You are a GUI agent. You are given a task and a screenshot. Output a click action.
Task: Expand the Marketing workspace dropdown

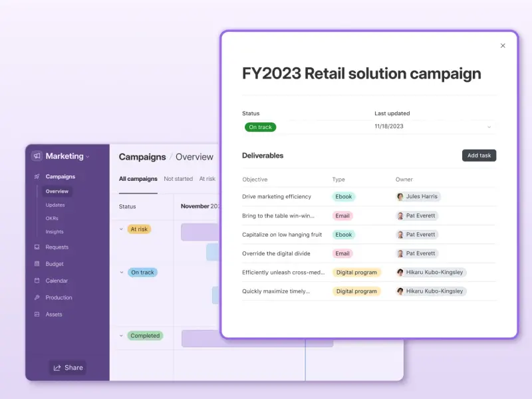88,157
